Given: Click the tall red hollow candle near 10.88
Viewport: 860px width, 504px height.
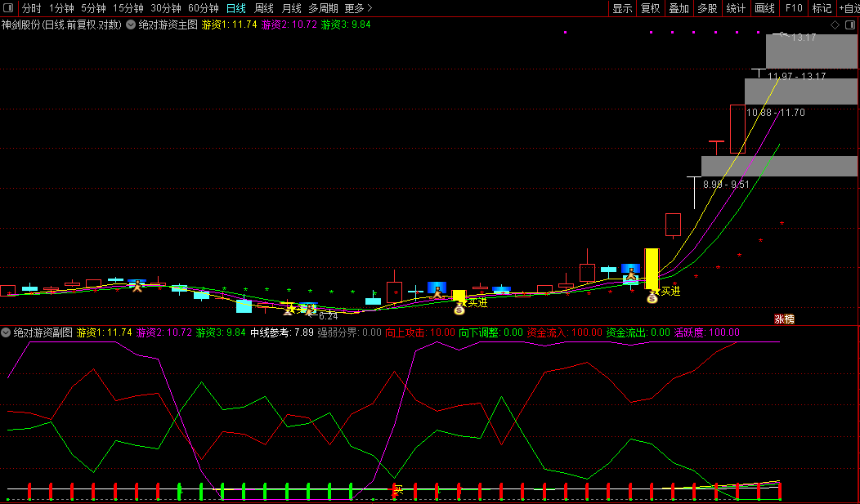Looking at the screenshot, I should coord(737,129).
